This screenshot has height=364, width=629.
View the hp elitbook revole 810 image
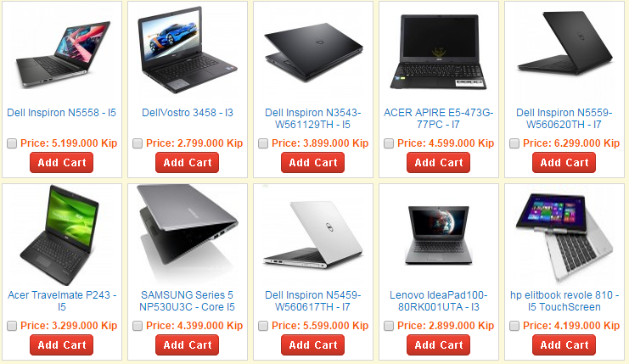pos(564,236)
